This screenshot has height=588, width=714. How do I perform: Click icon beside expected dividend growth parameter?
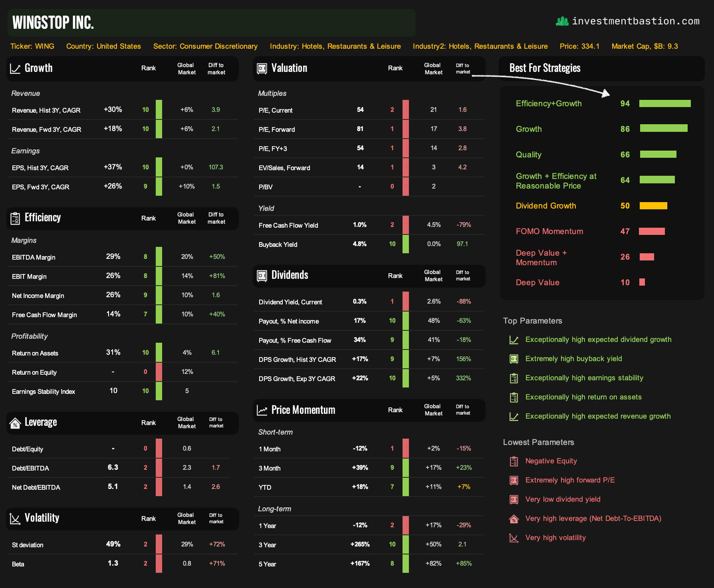click(514, 340)
